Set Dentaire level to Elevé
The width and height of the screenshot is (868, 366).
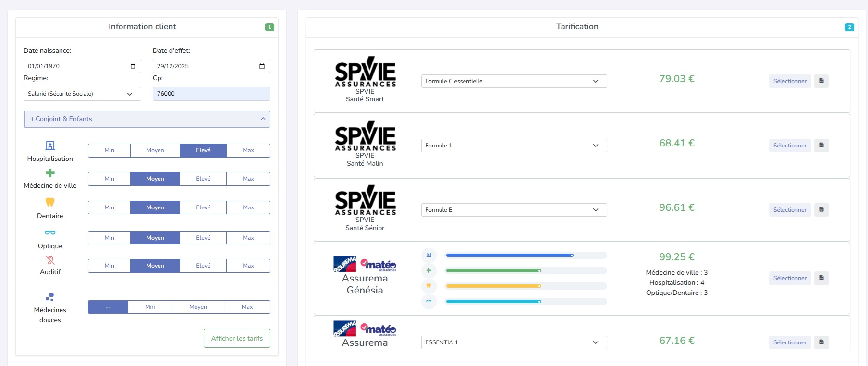[x=203, y=207]
